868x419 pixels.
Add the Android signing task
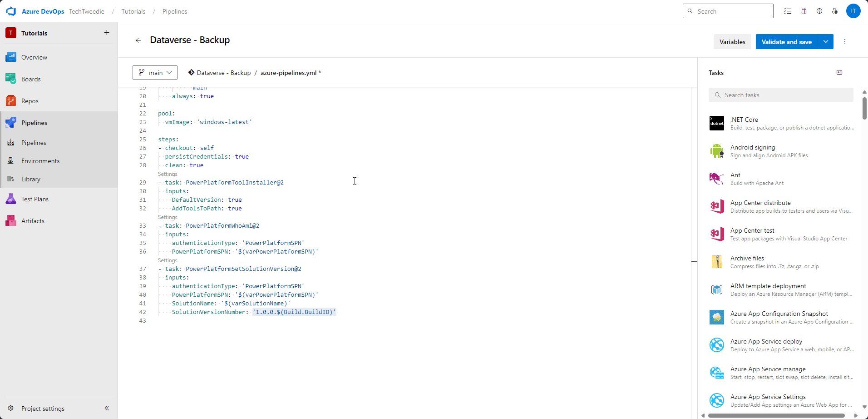click(753, 151)
